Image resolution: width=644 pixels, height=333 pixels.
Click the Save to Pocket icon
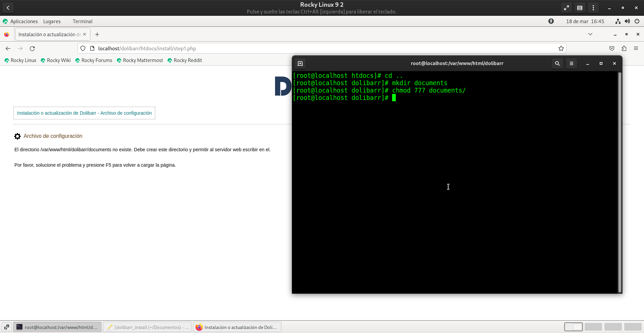[612, 49]
